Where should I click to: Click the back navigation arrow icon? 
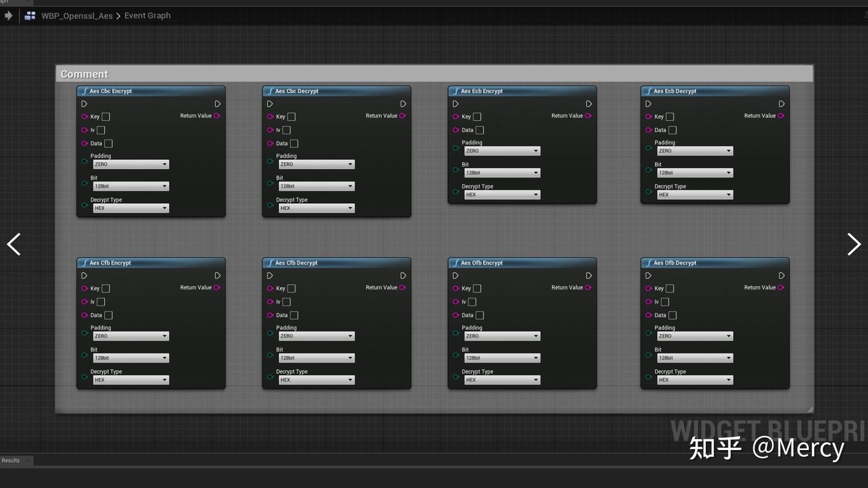tap(8, 15)
